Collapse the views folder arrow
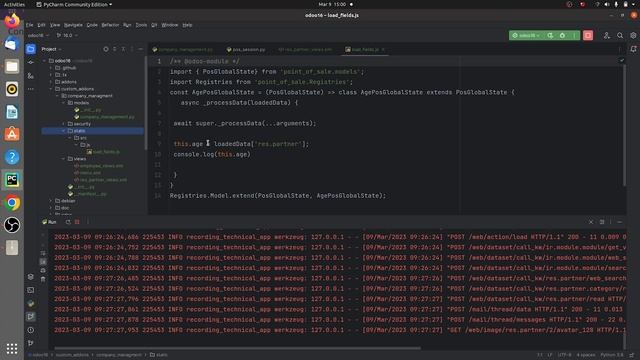The height and width of the screenshot is (360, 640). click(x=64, y=159)
